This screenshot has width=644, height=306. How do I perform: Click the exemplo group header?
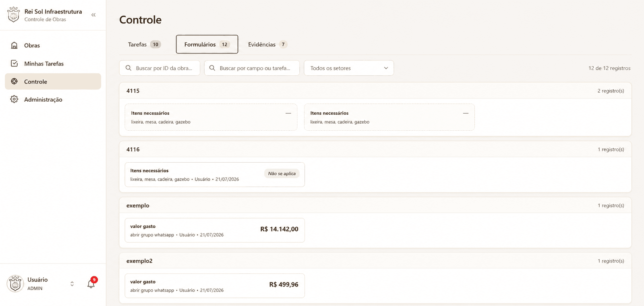[x=375, y=205]
